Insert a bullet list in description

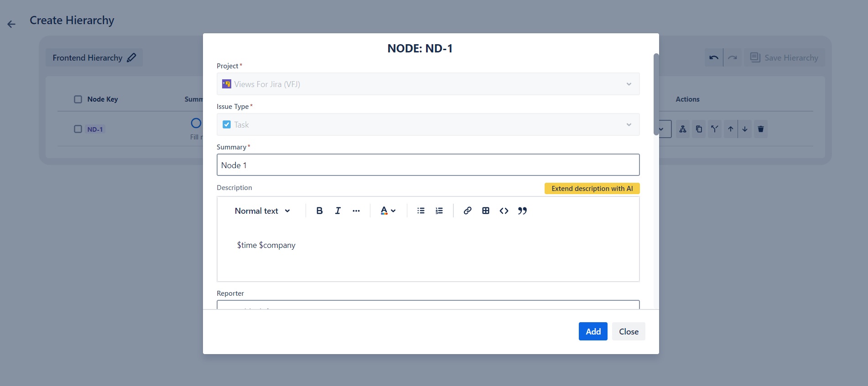tap(421, 211)
